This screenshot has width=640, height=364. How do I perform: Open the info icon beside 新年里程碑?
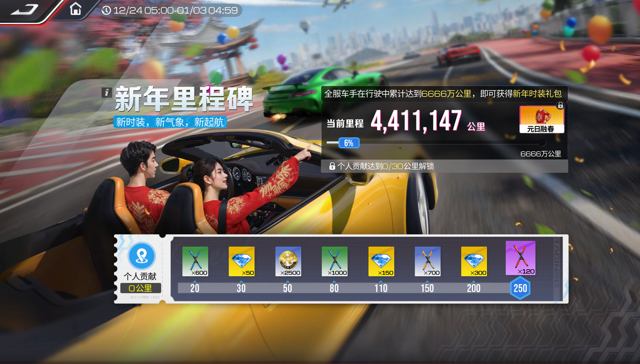[x=106, y=92]
